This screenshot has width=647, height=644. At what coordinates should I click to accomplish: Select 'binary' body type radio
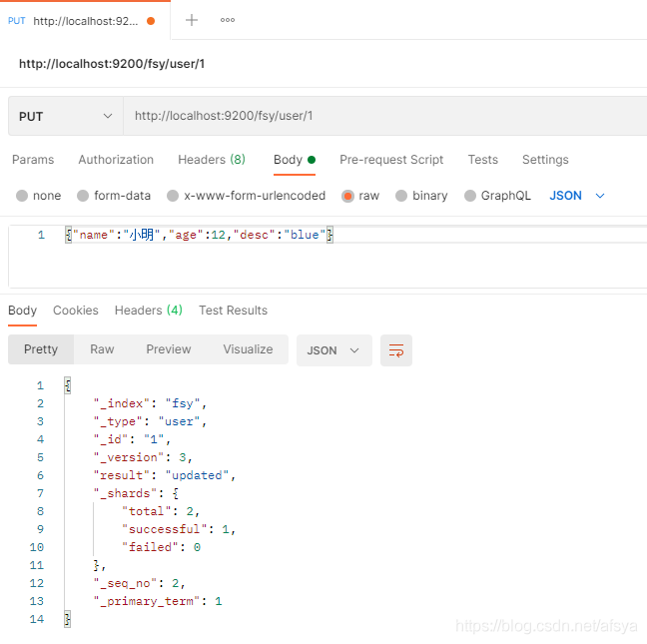(401, 196)
